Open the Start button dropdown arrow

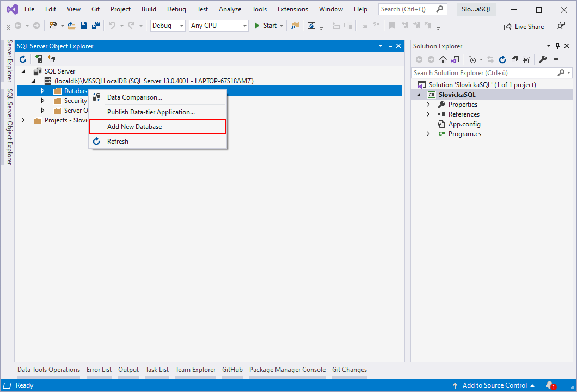(x=281, y=26)
